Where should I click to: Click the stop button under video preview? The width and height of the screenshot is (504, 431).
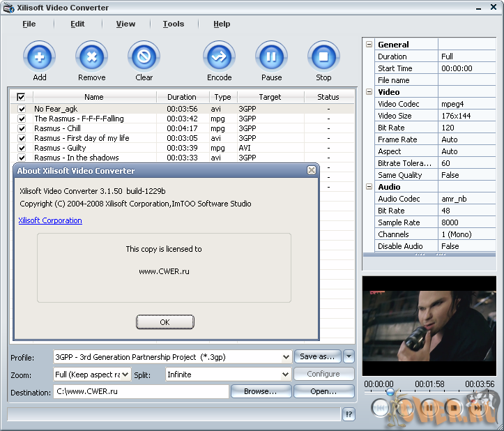point(454,407)
